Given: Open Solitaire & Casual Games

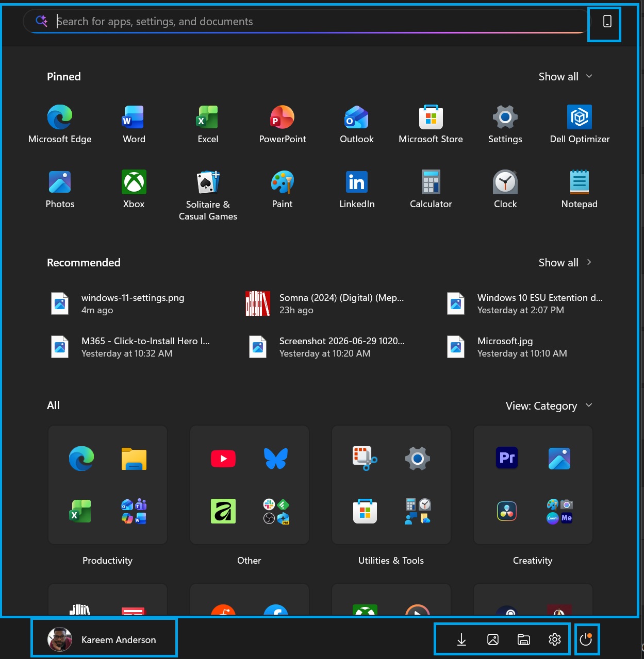Looking at the screenshot, I should pyautogui.click(x=208, y=196).
